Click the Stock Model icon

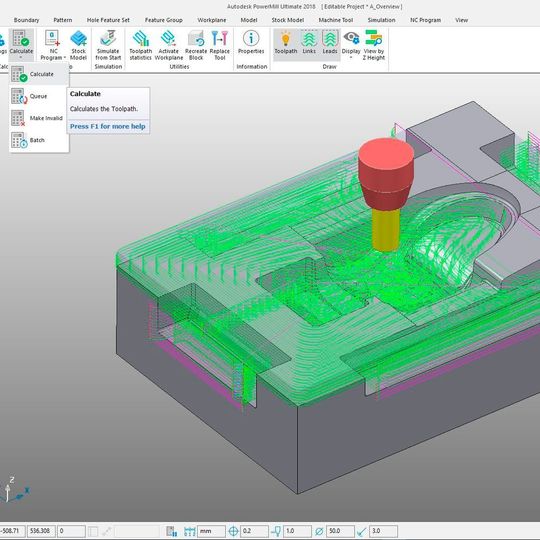coord(79,39)
